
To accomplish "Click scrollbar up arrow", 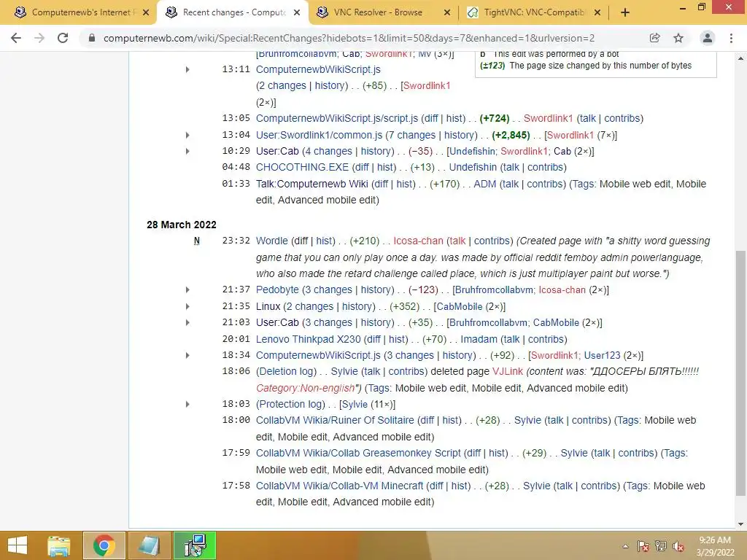I will pyautogui.click(x=741, y=58).
